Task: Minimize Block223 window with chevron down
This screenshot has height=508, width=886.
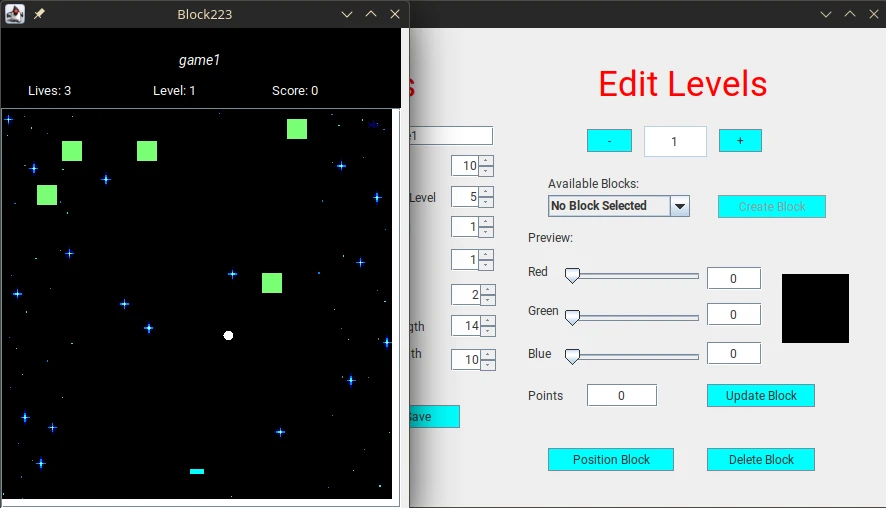Action: click(347, 14)
